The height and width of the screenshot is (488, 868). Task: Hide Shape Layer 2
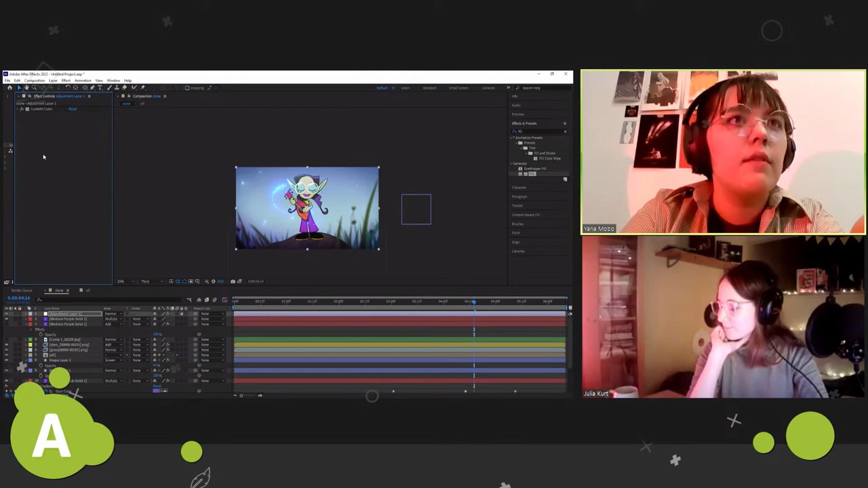6,360
